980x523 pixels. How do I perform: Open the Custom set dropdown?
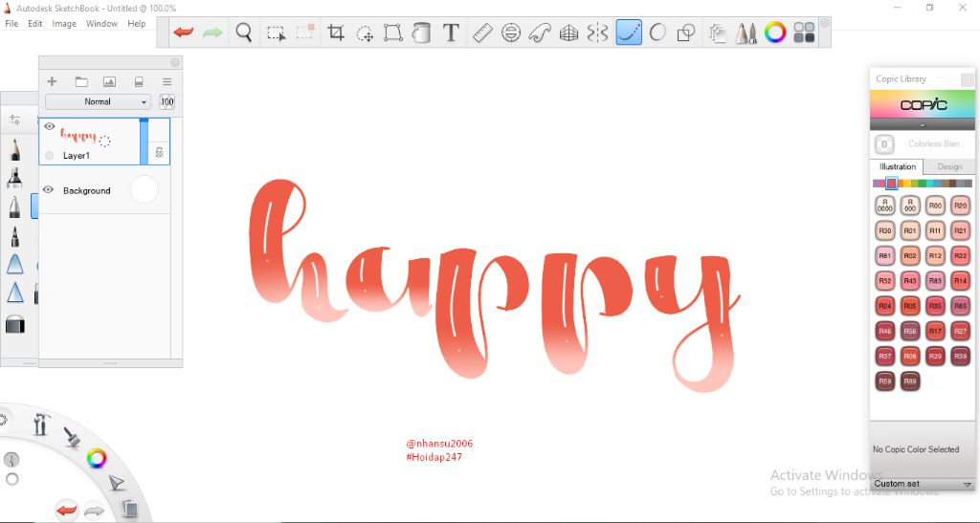click(x=922, y=484)
